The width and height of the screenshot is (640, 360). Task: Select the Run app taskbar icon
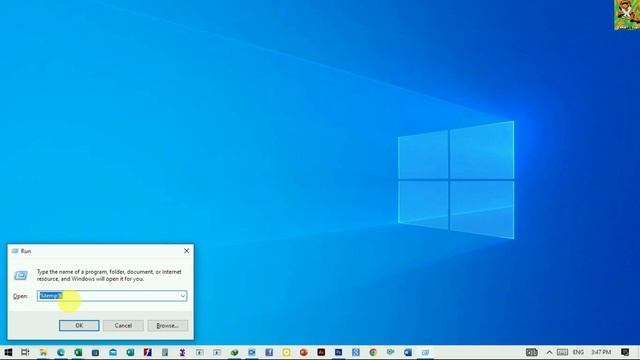[425, 352]
